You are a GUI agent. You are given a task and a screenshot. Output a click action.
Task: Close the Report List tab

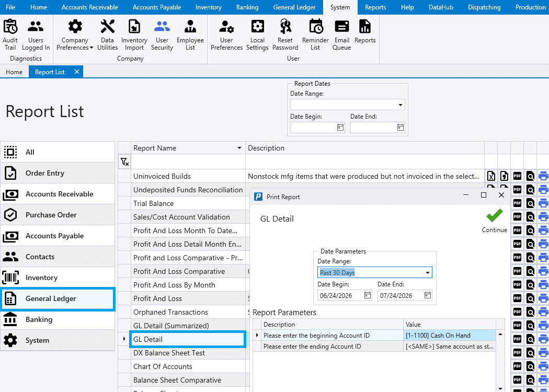(x=77, y=72)
